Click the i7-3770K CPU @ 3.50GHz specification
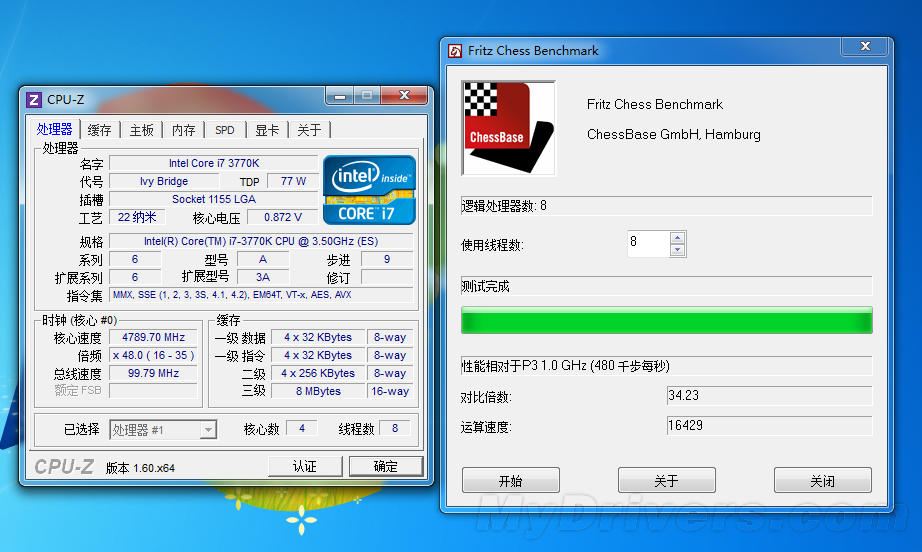Viewport: 922px width, 552px height. [x=261, y=241]
